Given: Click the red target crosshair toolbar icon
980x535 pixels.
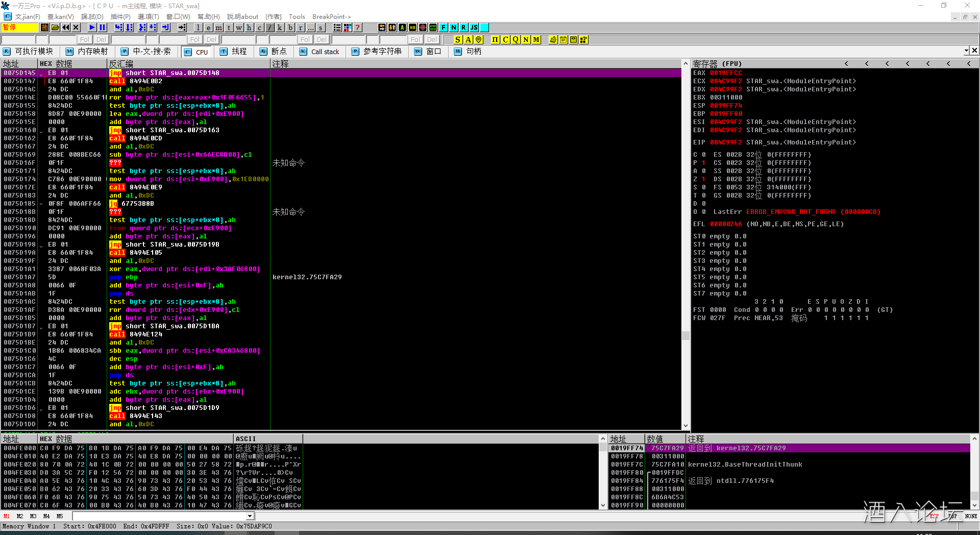Looking at the screenshot, I should click(423, 28).
